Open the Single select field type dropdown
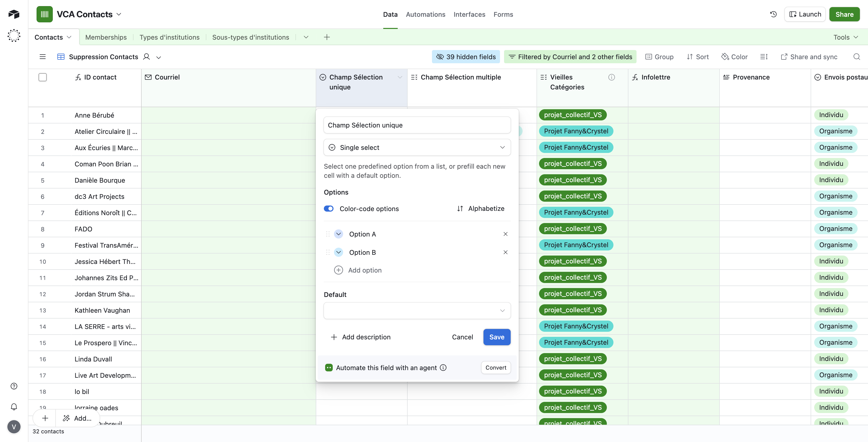This screenshot has height=442, width=868. coord(417,147)
